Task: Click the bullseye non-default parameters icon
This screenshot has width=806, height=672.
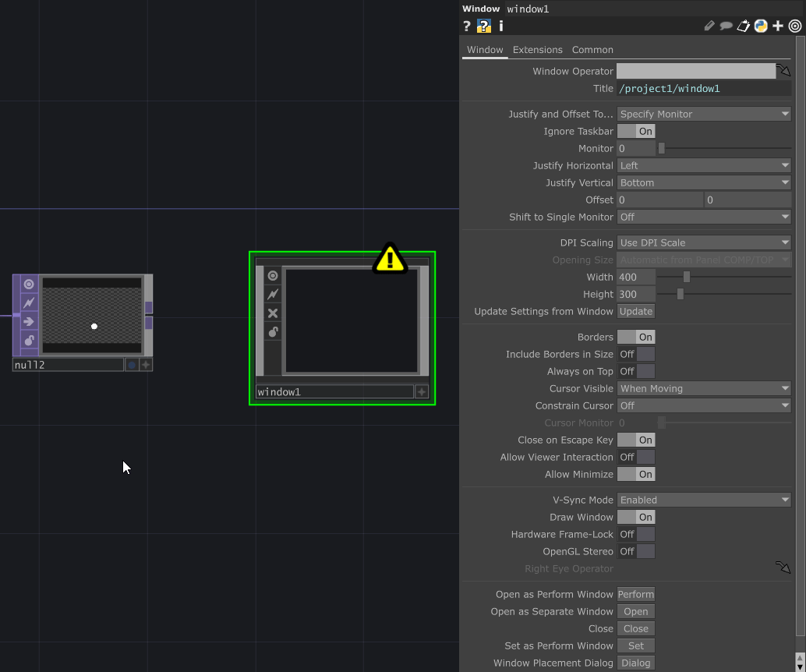Action: click(794, 26)
